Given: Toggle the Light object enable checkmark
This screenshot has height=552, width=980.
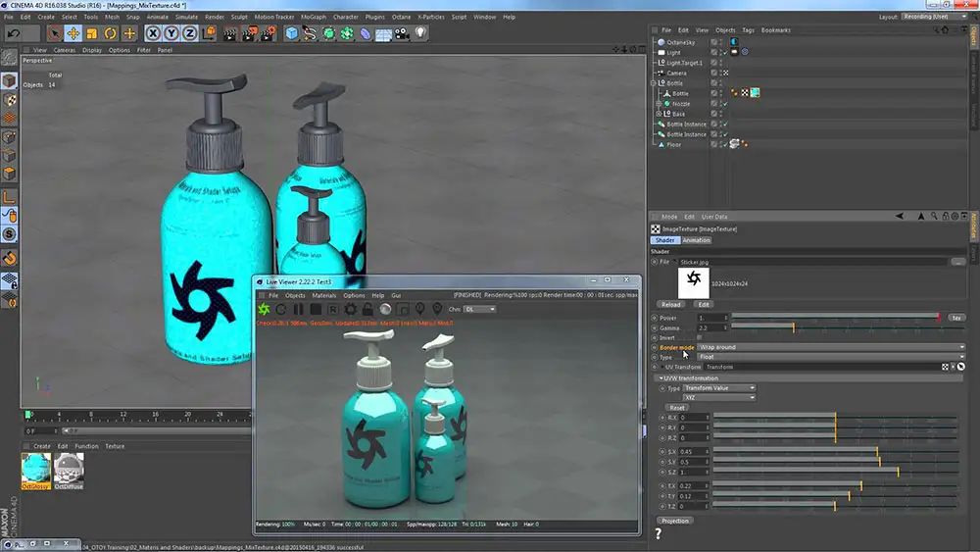Looking at the screenshot, I should coord(725,53).
